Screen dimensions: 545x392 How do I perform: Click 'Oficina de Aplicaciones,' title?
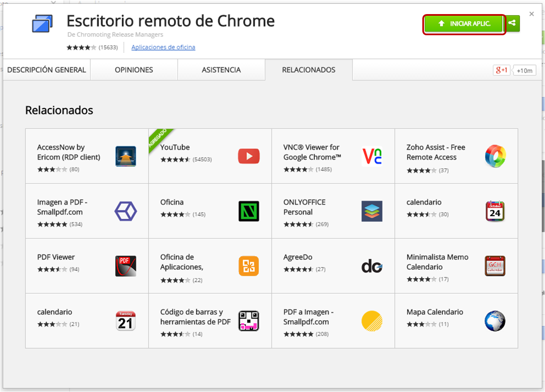coord(182,262)
